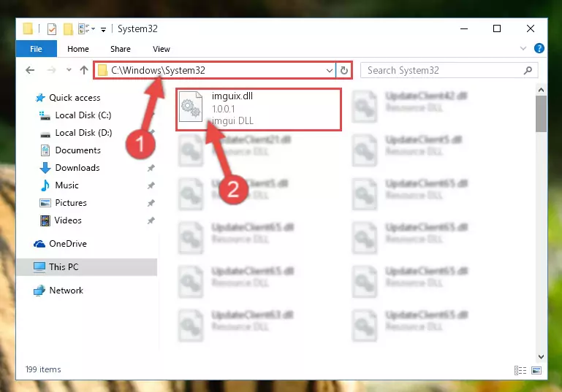Click the 199 items status text
The image size is (562, 392).
pos(43,369)
